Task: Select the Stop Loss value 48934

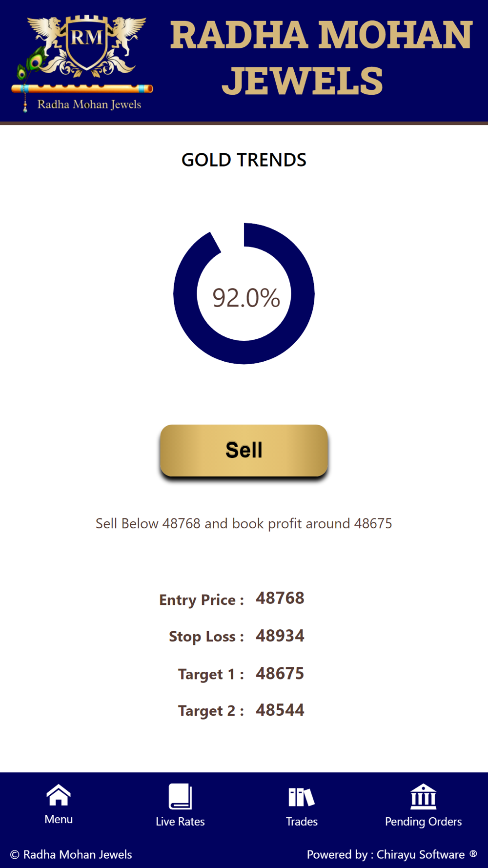Action: pyautogui.click(x=280, y=636)
